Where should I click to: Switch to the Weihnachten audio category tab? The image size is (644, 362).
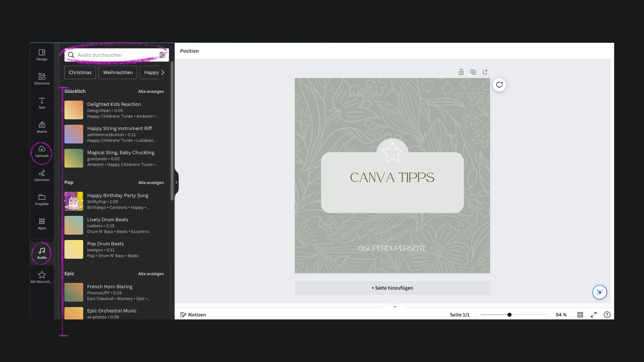pyautogui.click(x=117, y=72)
